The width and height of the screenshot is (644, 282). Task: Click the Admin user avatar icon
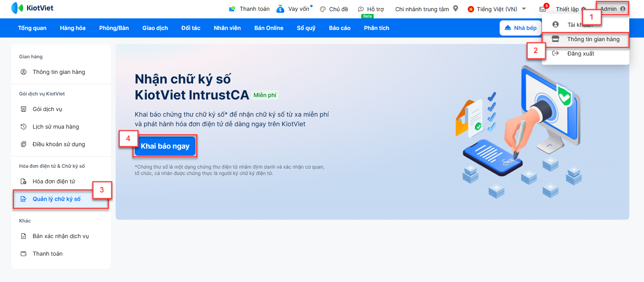[623, 9]
